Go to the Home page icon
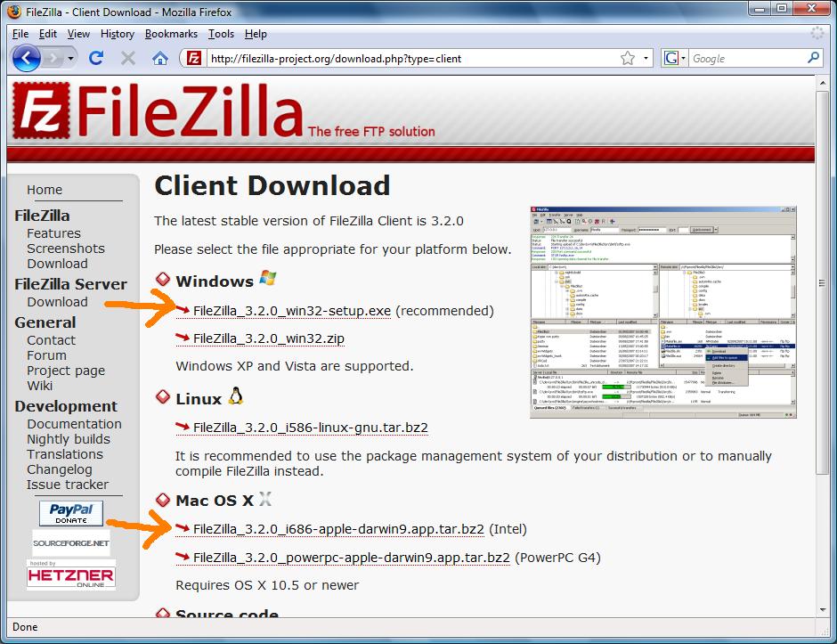The height and width of the screenshot is (644, 837). tap(159, 58)
